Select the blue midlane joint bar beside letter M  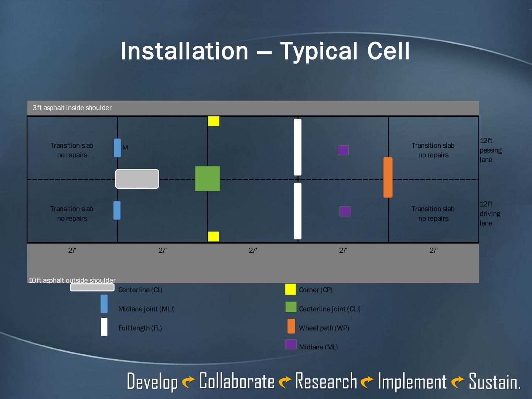(117, 148)
